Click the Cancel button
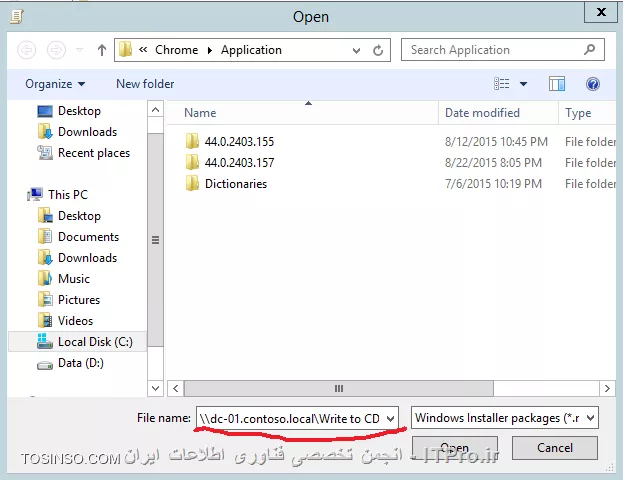This screenshot has width=623, height=480. click(555, 448)
